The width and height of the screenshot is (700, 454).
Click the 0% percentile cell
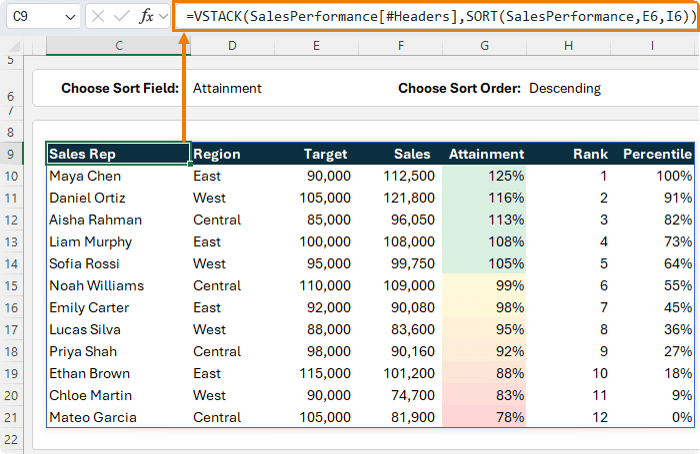pos(652,417)
